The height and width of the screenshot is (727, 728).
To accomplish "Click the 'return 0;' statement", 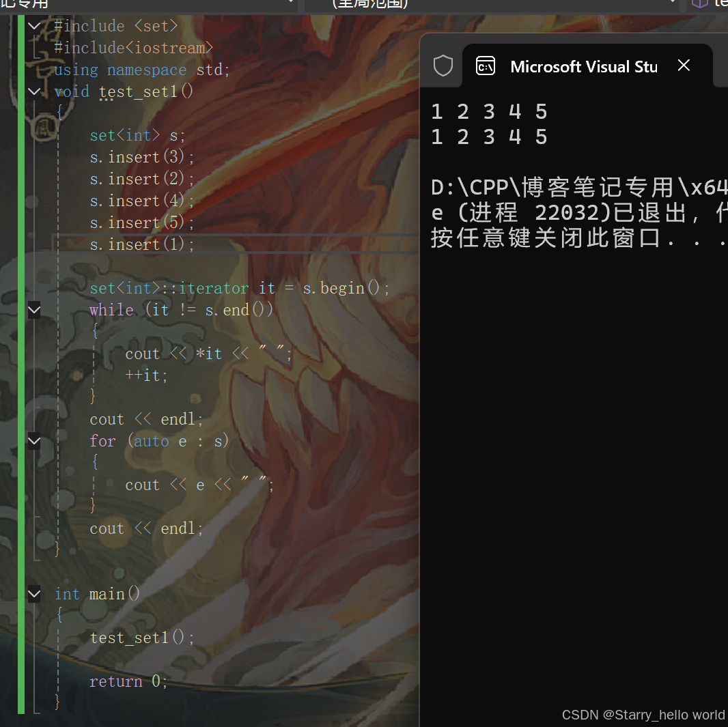I will (128, 681).
